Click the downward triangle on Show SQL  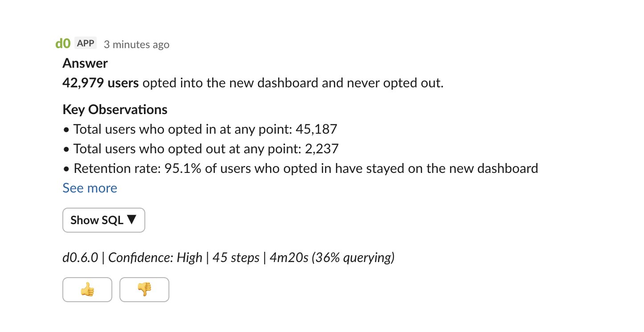pyautogui.click(x=130, y=220)
